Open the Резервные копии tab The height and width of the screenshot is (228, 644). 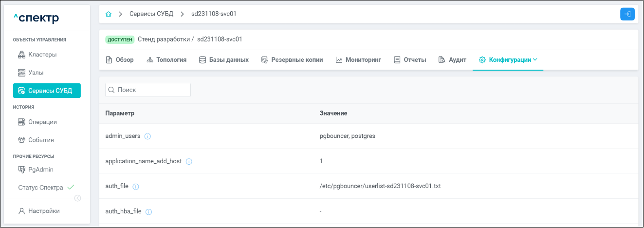pos(292,60)
